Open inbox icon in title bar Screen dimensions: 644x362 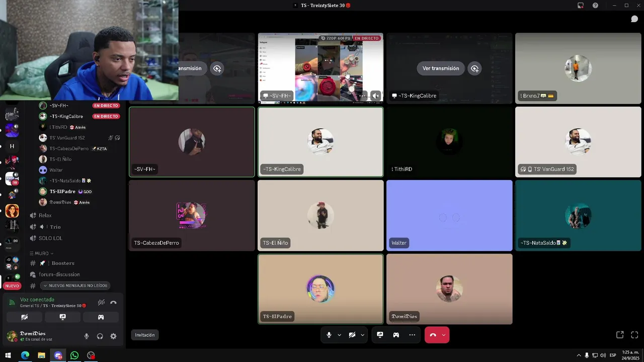(581, 5)
